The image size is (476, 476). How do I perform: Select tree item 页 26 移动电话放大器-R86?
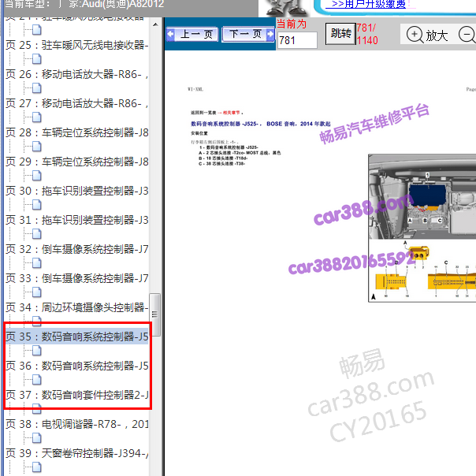[76, 74]
